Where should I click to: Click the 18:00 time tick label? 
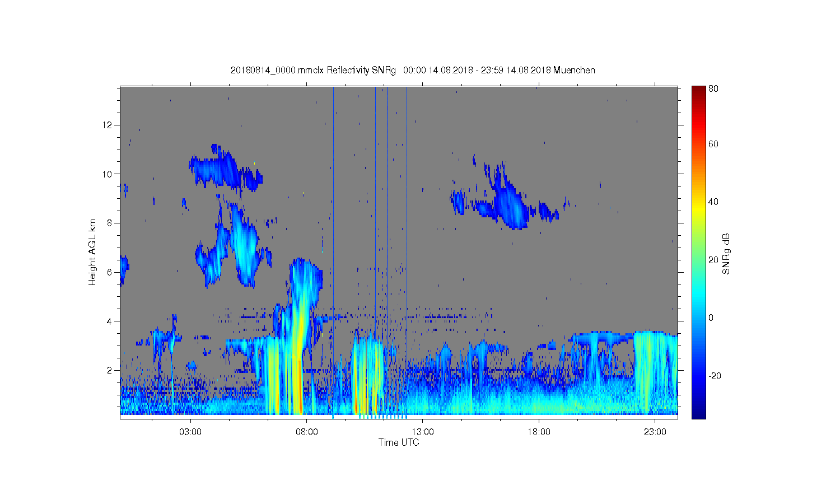tap(539, 432)
